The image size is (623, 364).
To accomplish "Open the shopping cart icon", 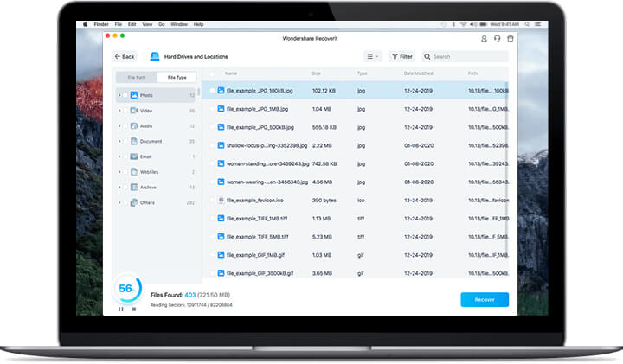I will click(x=511, y=39).
